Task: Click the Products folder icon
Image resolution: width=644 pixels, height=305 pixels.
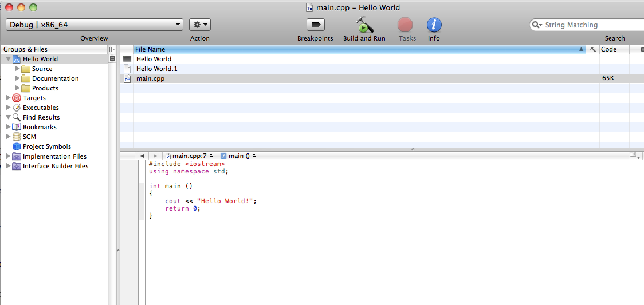Action: [26, 88]
